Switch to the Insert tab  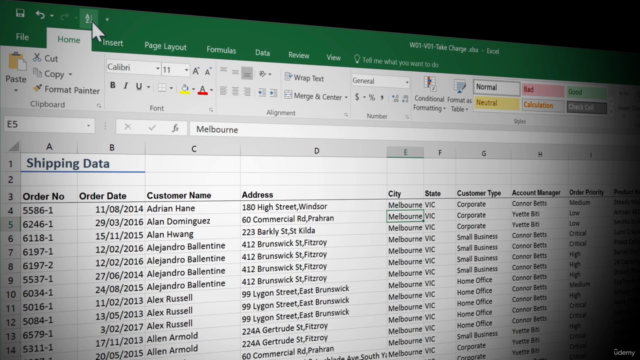pyautogui.click(x=113, y=43)
